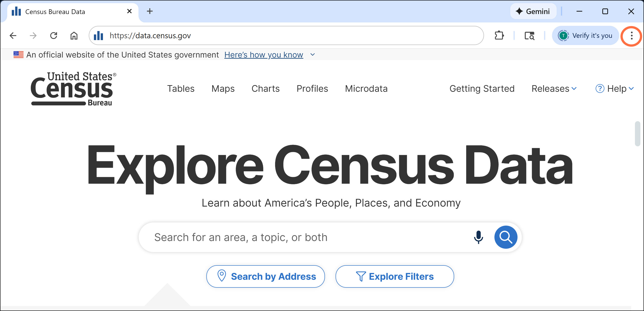Open Chrome three-dot menu
The image size is (644, 311).
(631, 36)
